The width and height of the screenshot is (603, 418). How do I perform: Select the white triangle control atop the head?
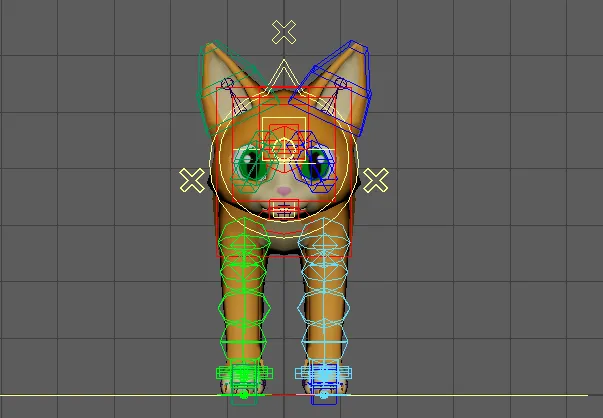tap(284, 73)
